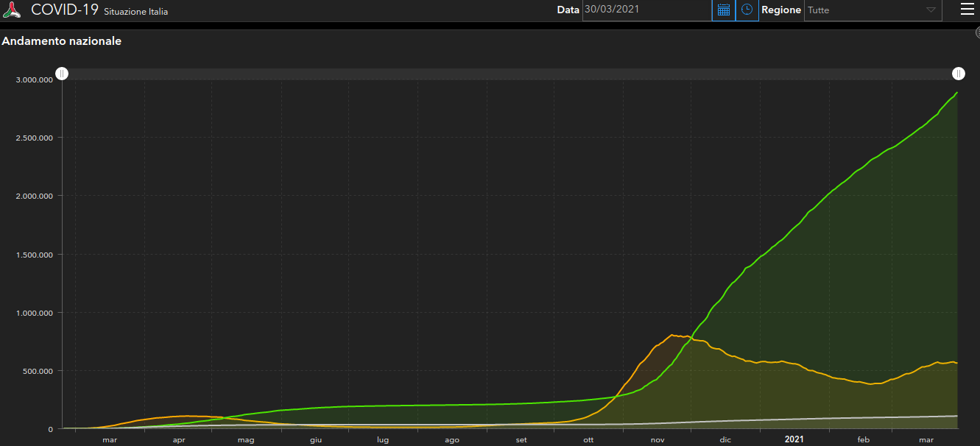Click the Andamento nazionale panel heading
The image size is (980, 446).
pyautogui.click(x=62, y=41)
